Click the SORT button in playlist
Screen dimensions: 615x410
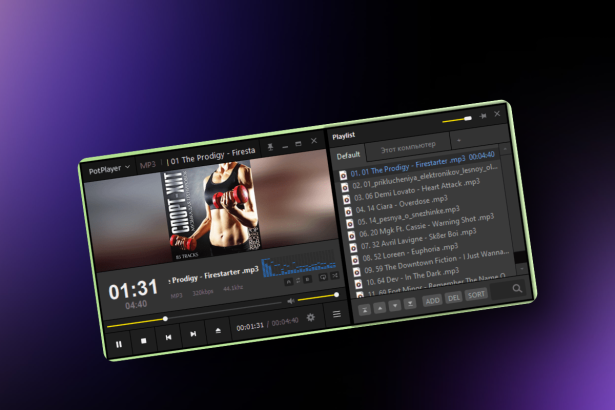477,294
